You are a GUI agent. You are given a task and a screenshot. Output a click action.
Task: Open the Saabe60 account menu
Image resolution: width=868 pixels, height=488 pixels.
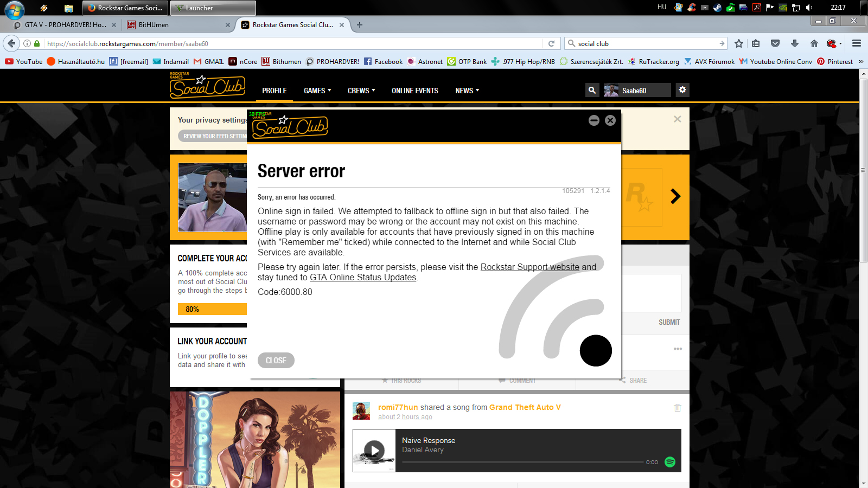point(637,90)
